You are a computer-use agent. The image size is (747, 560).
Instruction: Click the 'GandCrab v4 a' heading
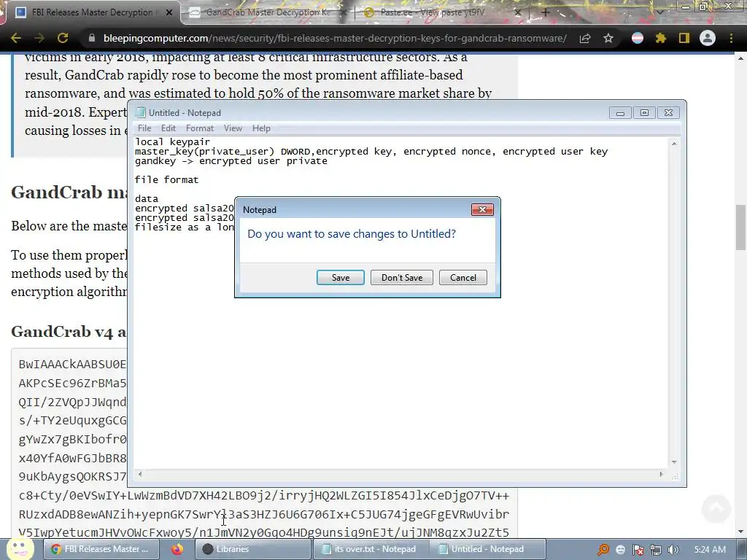click(69, 331)
